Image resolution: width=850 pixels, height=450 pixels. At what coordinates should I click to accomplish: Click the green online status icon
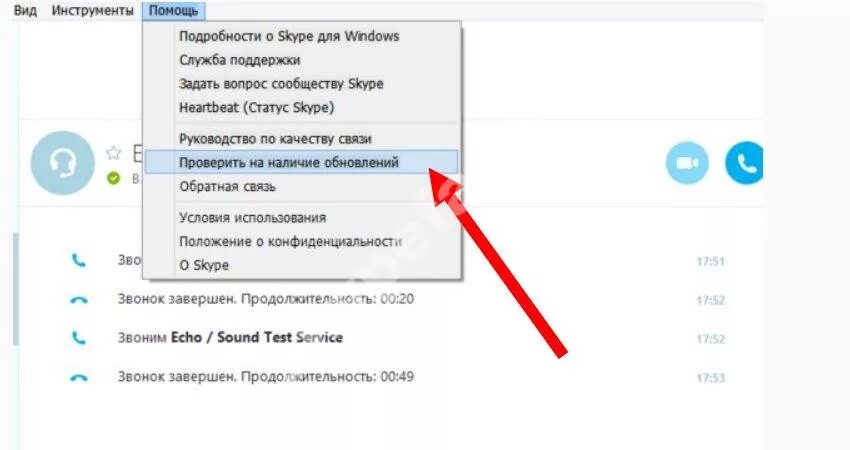[113, 178]
